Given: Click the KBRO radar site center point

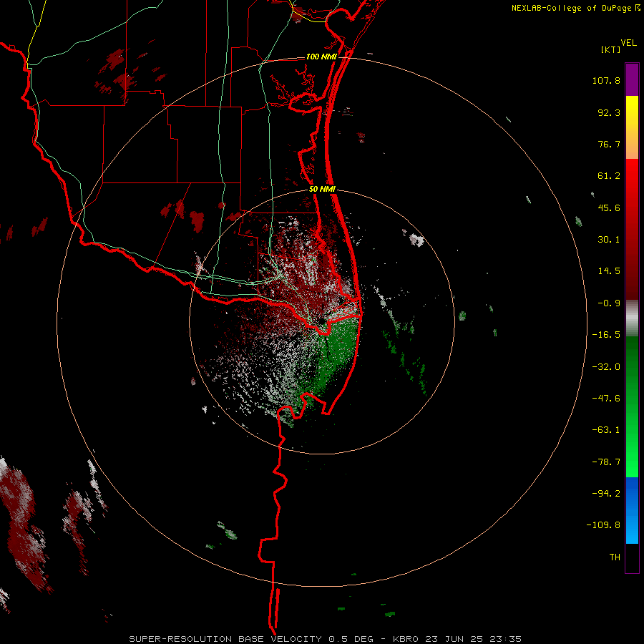Looking at the screenshot, I should pos(321,321).
